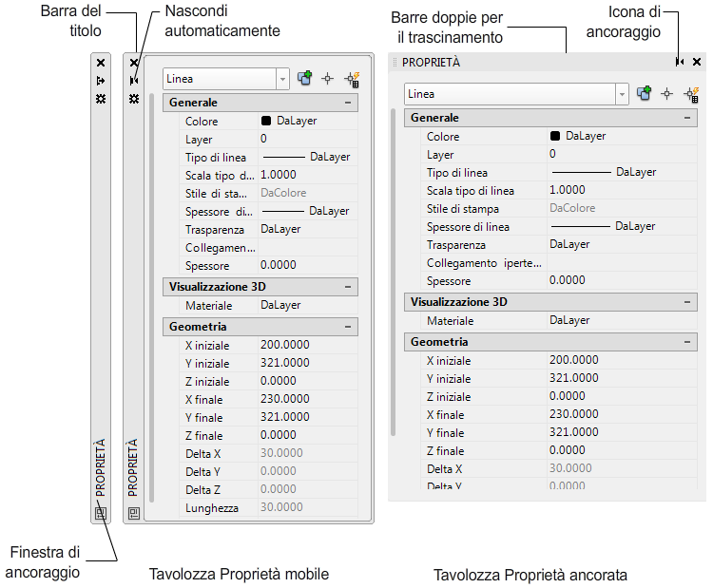The width and height of the screenshot is (713, 588).
Task: Click the vertical scrollbar of the docked palette
Action: [x=393, y=273]
